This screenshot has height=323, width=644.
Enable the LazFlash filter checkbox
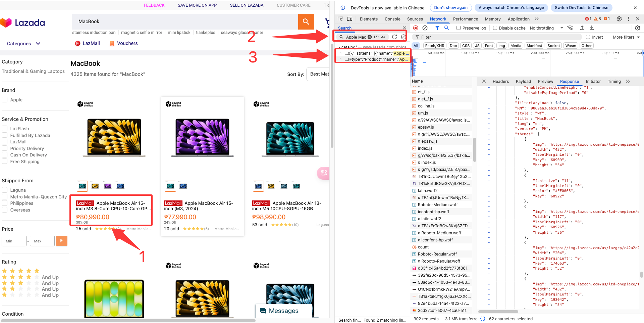(x=5, y=129)
